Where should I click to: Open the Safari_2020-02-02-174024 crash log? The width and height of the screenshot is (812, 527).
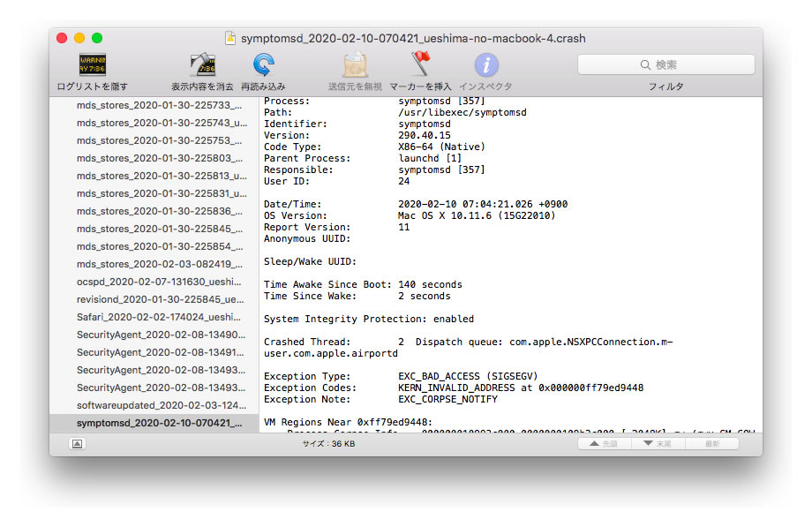tap(154, 317)
